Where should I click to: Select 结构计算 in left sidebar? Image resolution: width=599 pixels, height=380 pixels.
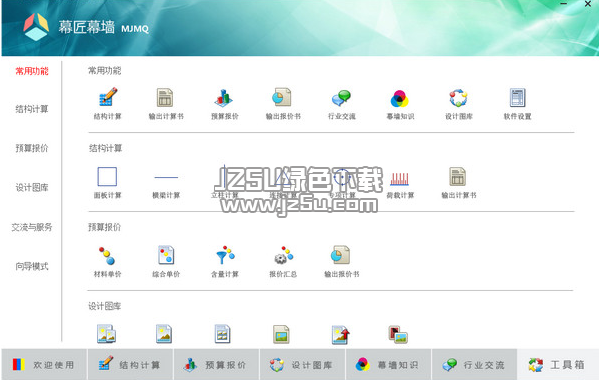click(x=32, y=109)
